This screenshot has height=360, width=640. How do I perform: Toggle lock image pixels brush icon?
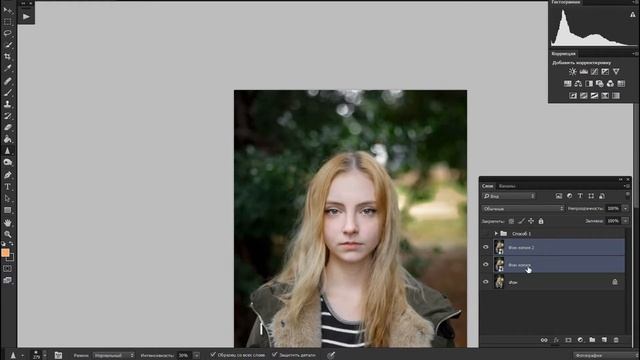tap(521, 221)
